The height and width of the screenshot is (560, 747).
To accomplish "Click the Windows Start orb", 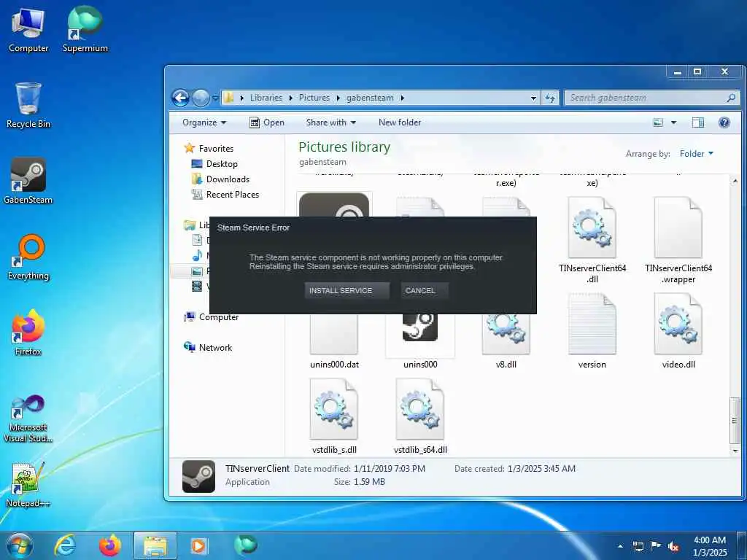I will 19,545.
